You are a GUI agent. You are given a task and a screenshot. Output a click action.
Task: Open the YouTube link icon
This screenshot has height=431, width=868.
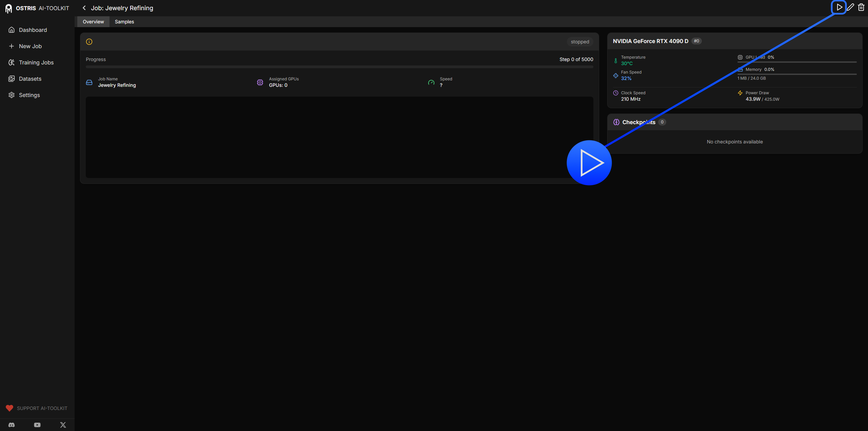(x=37, y=425)
